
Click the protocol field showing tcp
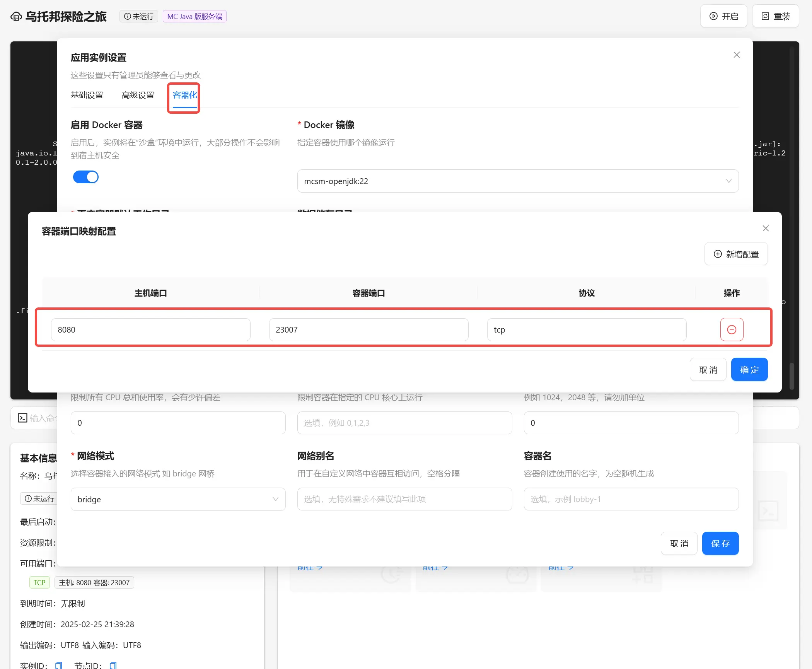tap(587, 330)
